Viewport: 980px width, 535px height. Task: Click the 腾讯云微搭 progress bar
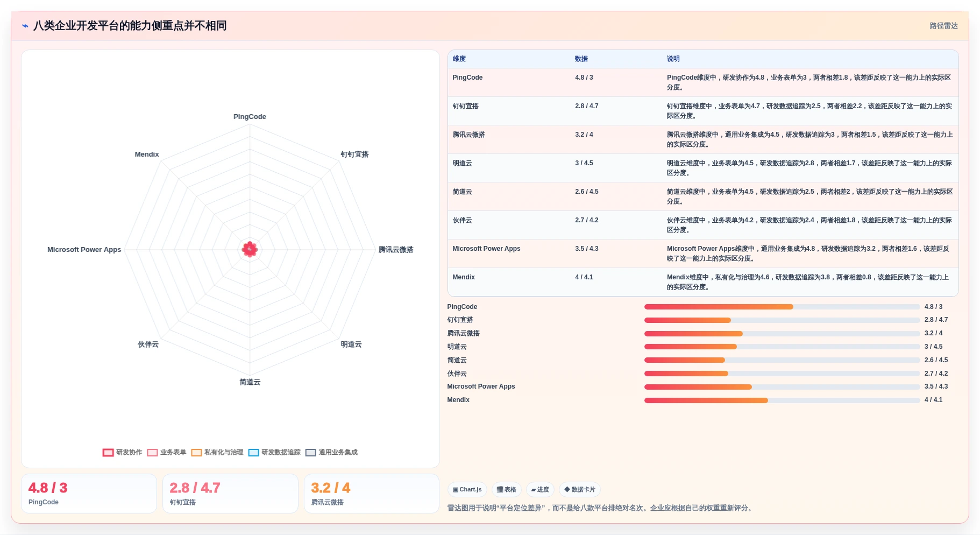[782, 334]
